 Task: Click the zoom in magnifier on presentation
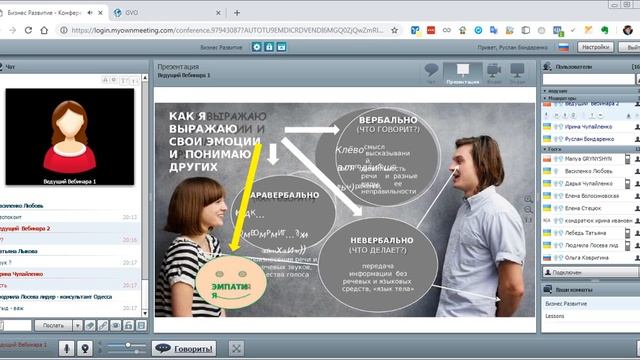(x=528, y=199)
